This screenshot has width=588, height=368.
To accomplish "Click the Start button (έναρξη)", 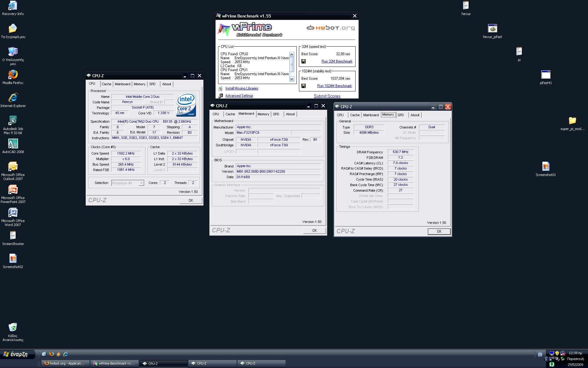I will (17, 354).
